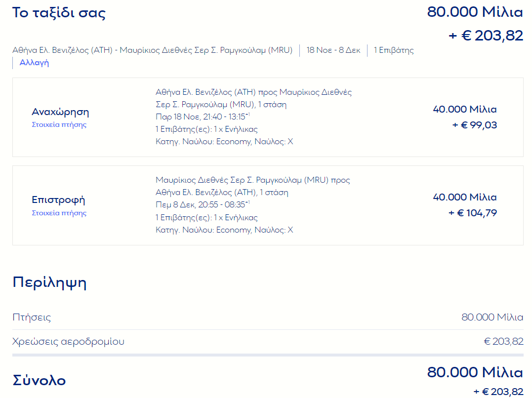Image resolution: width=532 pixels, height=398 pixels.
Task: Click the 80.000 Μίλια header total
Action: click(x=475, y=12)
